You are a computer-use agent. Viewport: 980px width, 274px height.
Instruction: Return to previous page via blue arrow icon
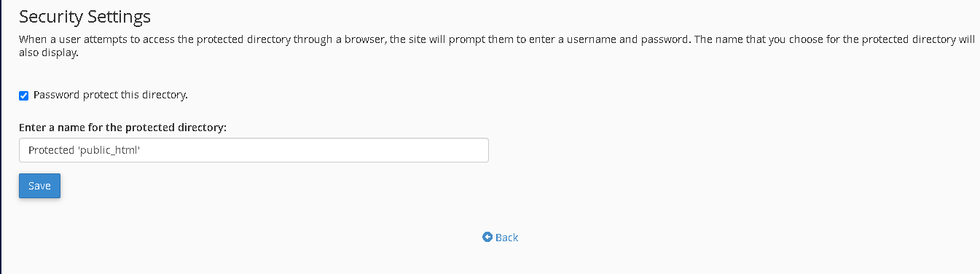[487, 237]
